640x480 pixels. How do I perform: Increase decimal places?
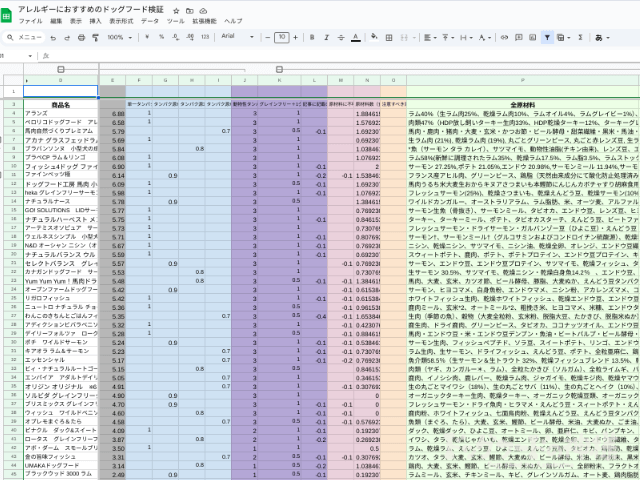[x=190, y=37]
